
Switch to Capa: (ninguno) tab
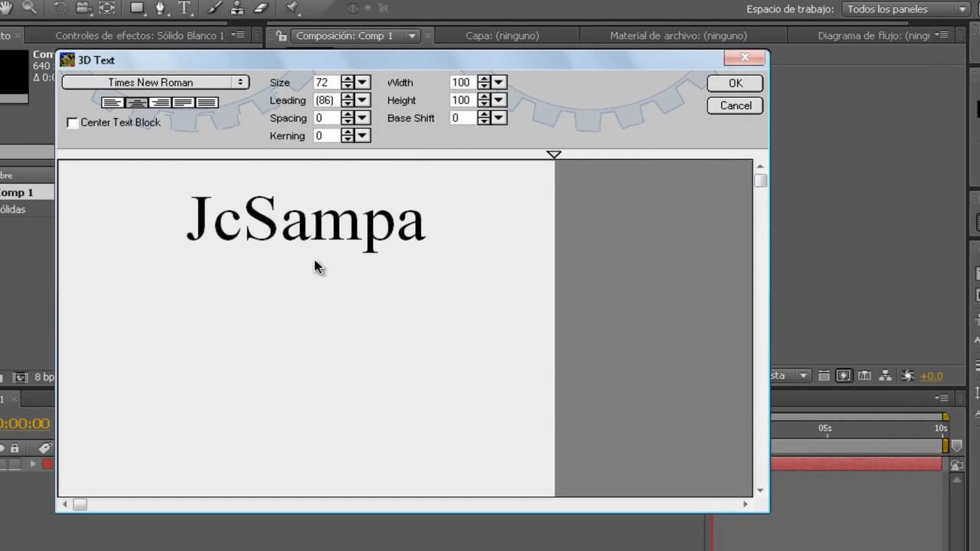pyautogui.click(x=502, y=36)
